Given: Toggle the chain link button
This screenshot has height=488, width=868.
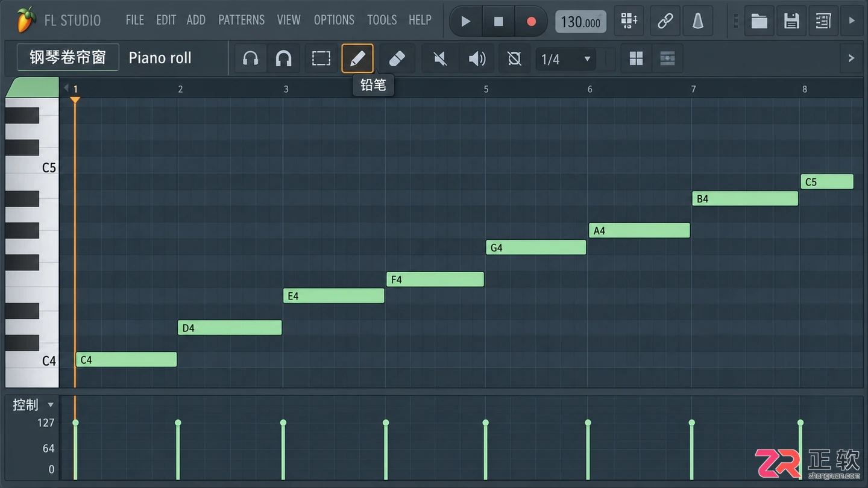Looking at the screenshot, I should click(665, 22).
